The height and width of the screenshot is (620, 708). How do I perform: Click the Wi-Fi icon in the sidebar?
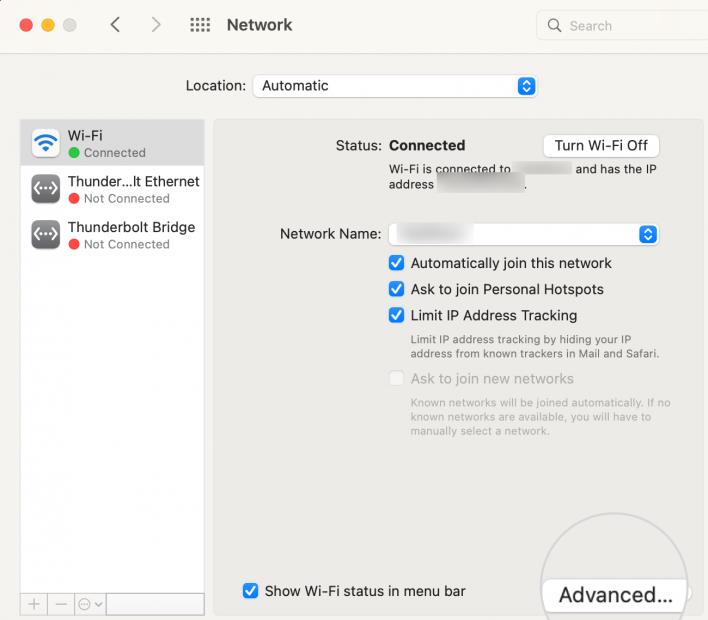coord(46,143)
